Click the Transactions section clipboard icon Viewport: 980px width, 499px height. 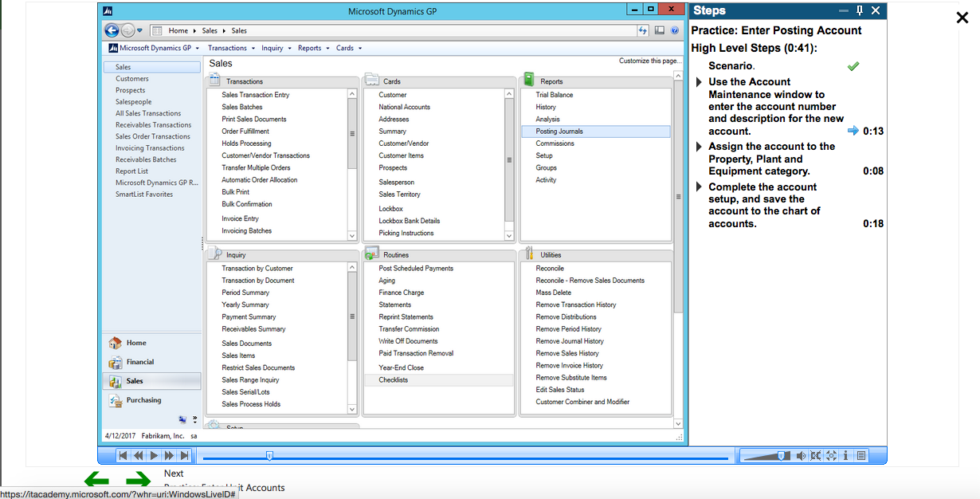click(x=214, y=80)
